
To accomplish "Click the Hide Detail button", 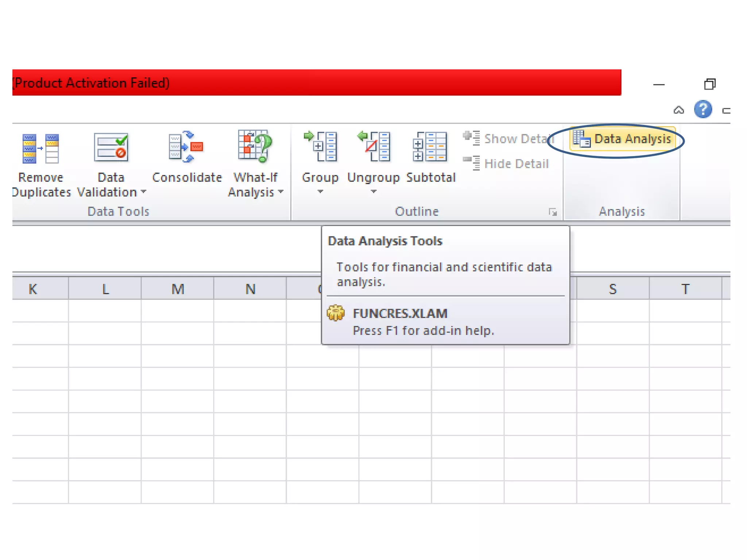I will pyautogui.click(x=506, y=164).
